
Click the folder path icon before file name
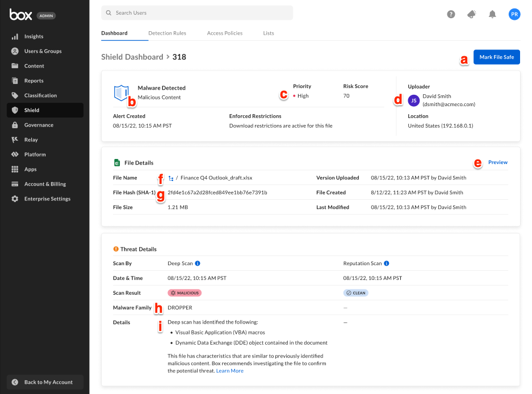click(x=171, y=178)
